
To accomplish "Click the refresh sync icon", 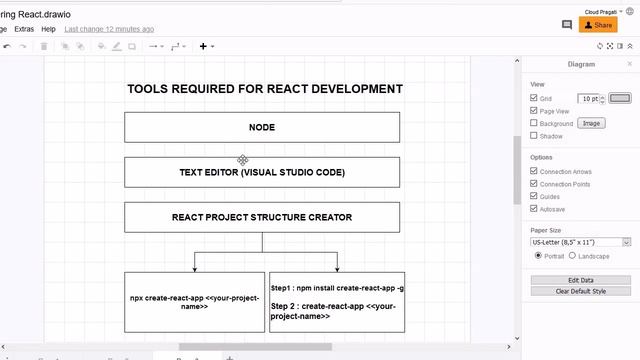I will (x=600, y=46).
